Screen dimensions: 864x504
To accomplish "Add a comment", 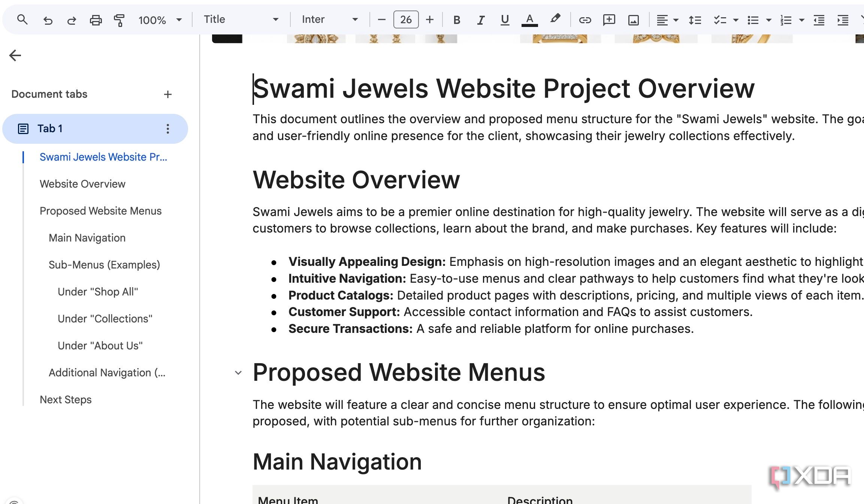I will pyautogui.click(x=609, y=20).
